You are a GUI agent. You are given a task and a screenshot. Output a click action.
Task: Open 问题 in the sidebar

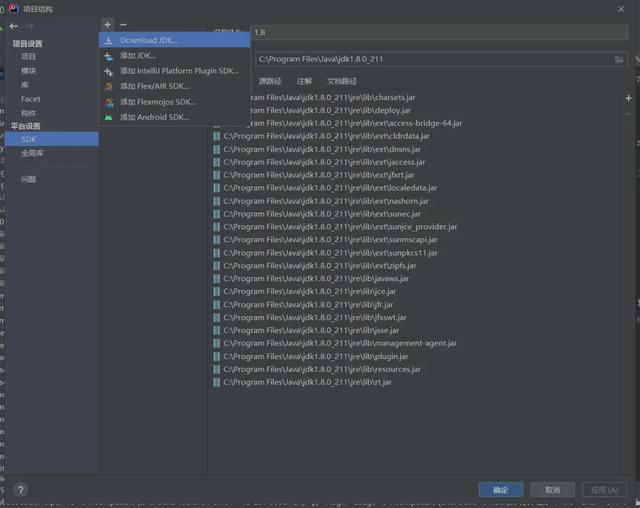click(29, 179)
